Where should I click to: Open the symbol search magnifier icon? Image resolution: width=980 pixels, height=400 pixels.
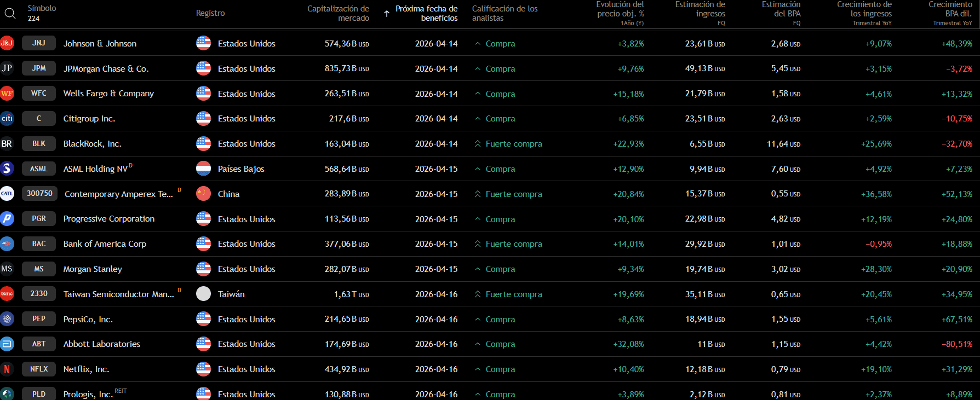(x=10, y=13)
